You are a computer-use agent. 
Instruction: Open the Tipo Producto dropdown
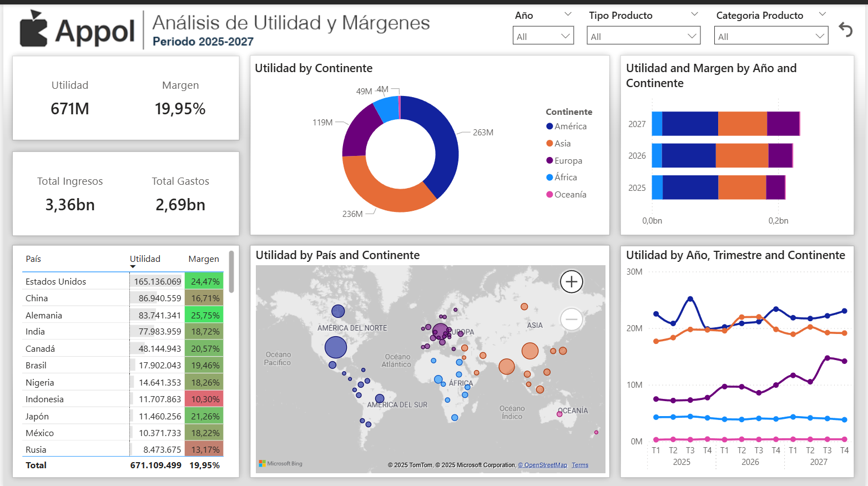point(643,37)
